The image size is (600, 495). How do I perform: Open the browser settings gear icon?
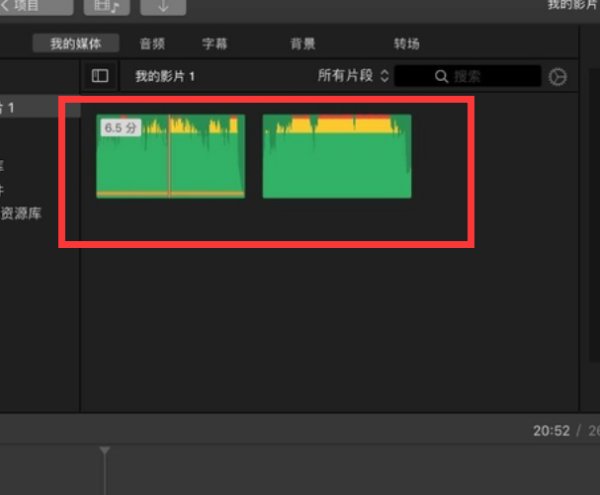[x=558, y=77]
